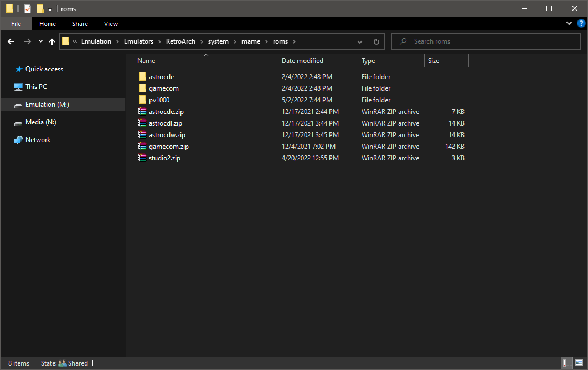This screenshot has height=370, width=588.
Task: Click into the Search roms field
Action: (x=486, y=41)
